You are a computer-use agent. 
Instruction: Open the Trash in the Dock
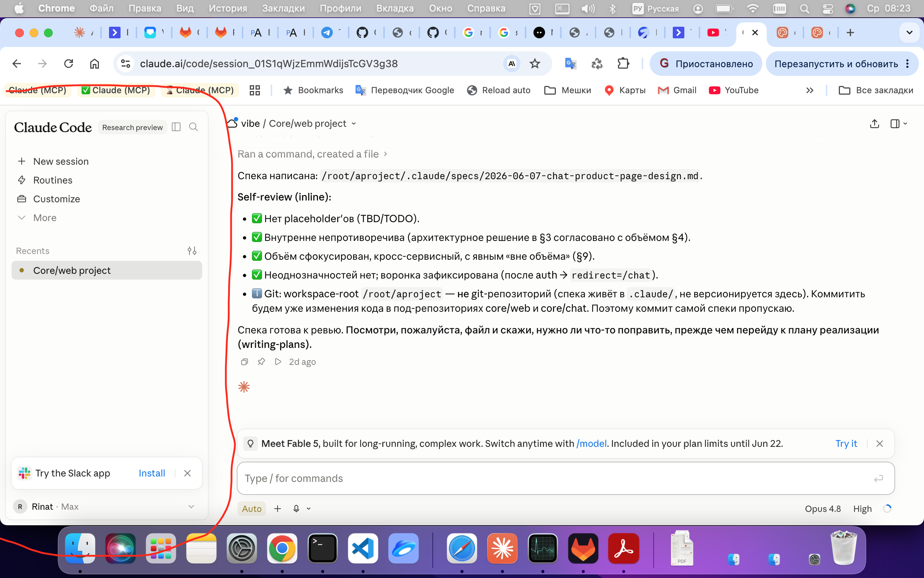(x=844, y=547)
